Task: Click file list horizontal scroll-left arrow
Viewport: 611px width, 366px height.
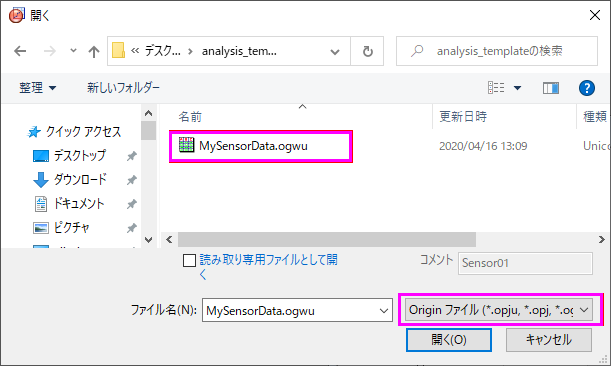Action: tap(169, 239)
